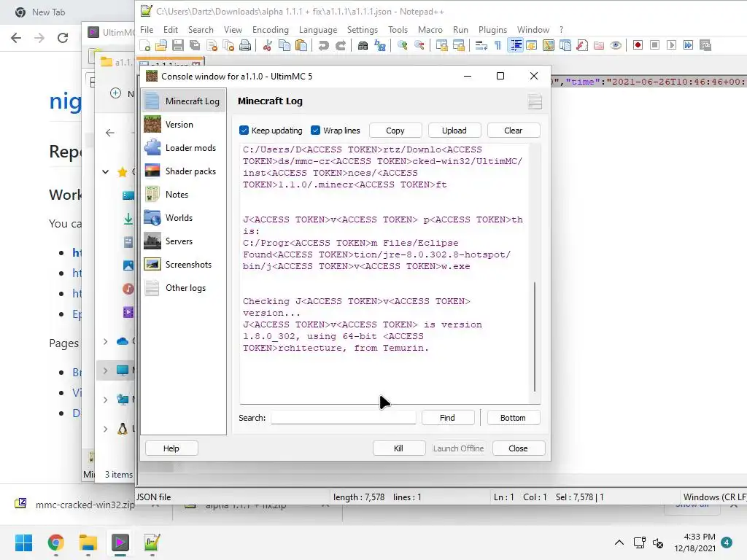The height and width of the screenshot is (560, 747).
Task: Open Function List icon in Notepad++ toolbar
Action: [x=581, y=45]
